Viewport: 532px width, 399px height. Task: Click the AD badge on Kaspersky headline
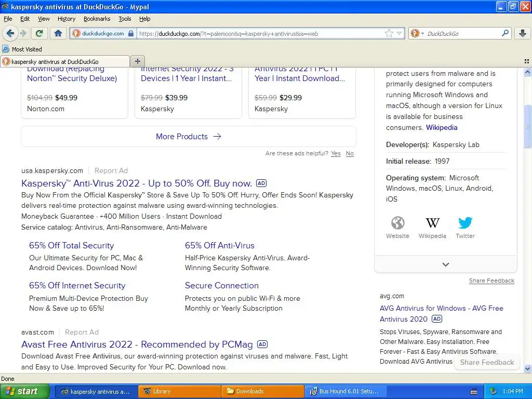coord(261,183)
